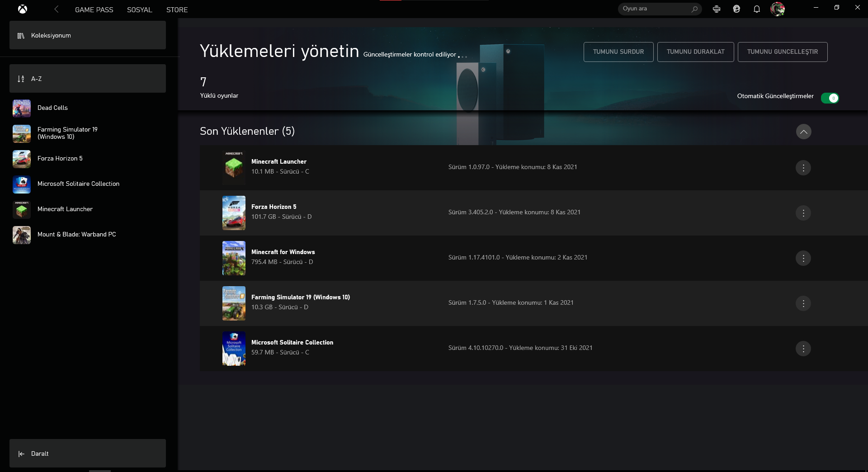Click Microsoft Solitaire Collection cover in list
This screenshot has height=472, width=868.
(234, 349)
